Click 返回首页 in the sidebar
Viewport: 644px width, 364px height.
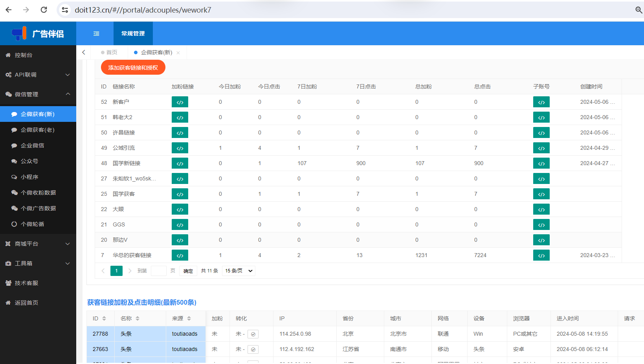[38, 303]
